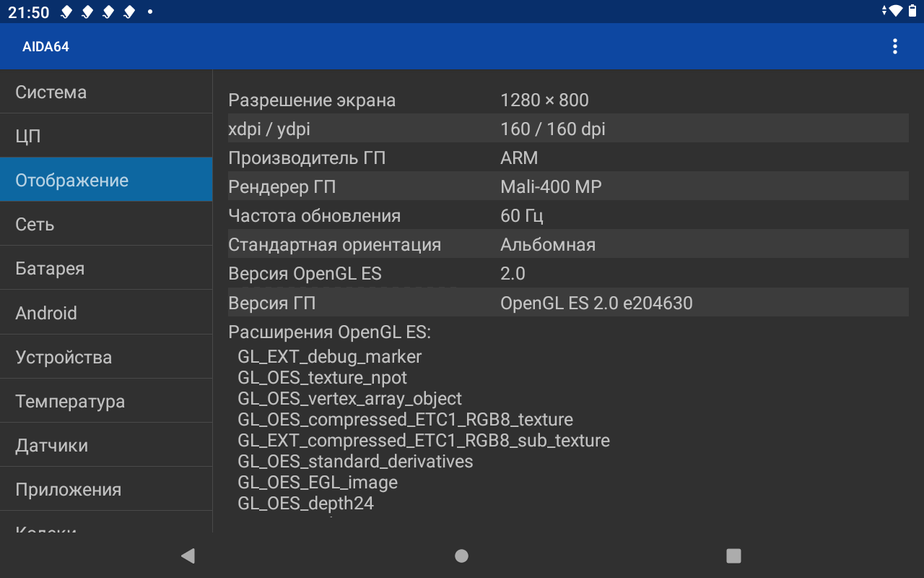Screen dimensions: 924x578
Task: Tap the first notification icon in status bar
Action: tap(66, 12)
